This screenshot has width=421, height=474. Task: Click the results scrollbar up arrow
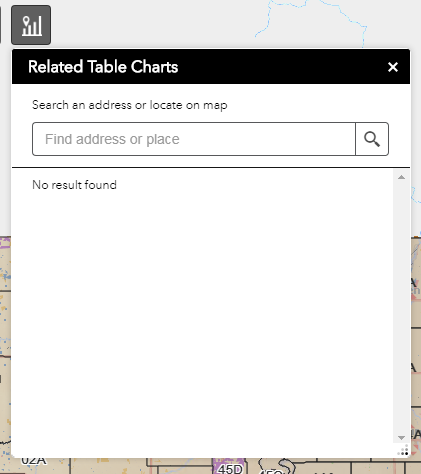(x=401, y=177)
